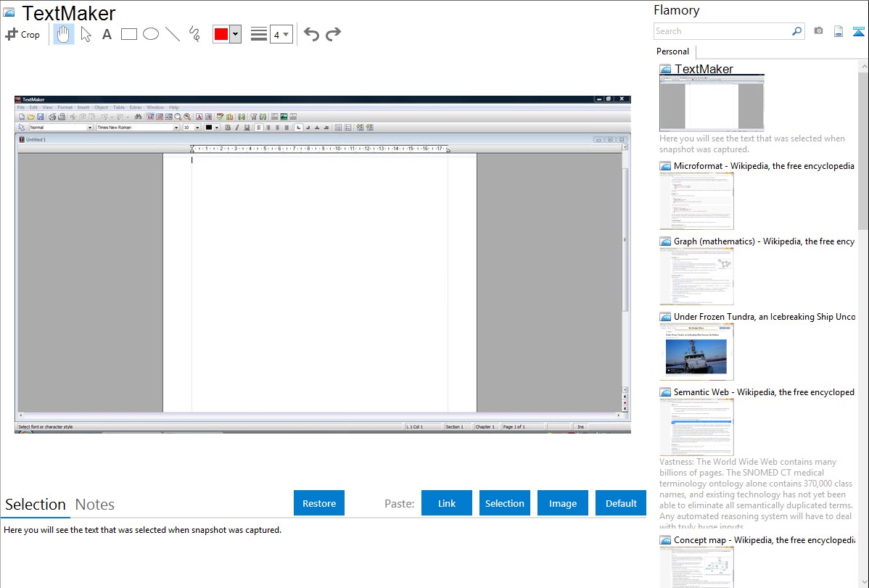Open the Graph (mathematics) snapshot thumbnail
This screenshot has height=588, width=869.
pos(696,276)
